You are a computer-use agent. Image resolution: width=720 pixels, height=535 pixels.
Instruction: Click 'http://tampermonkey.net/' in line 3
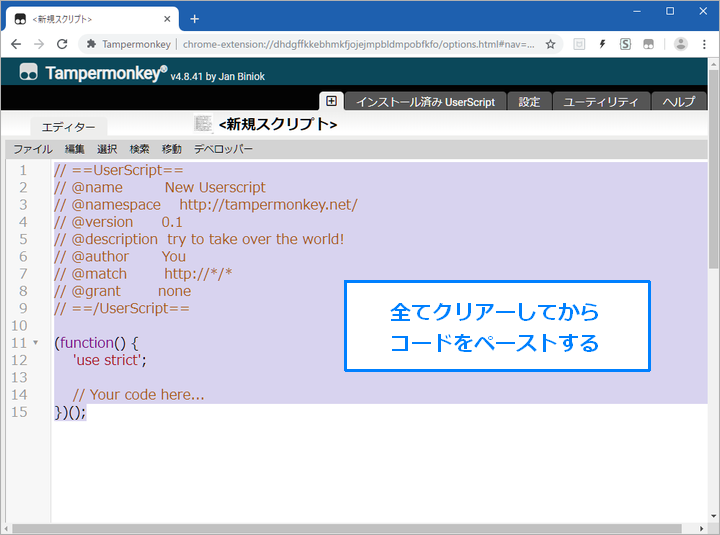268,205
